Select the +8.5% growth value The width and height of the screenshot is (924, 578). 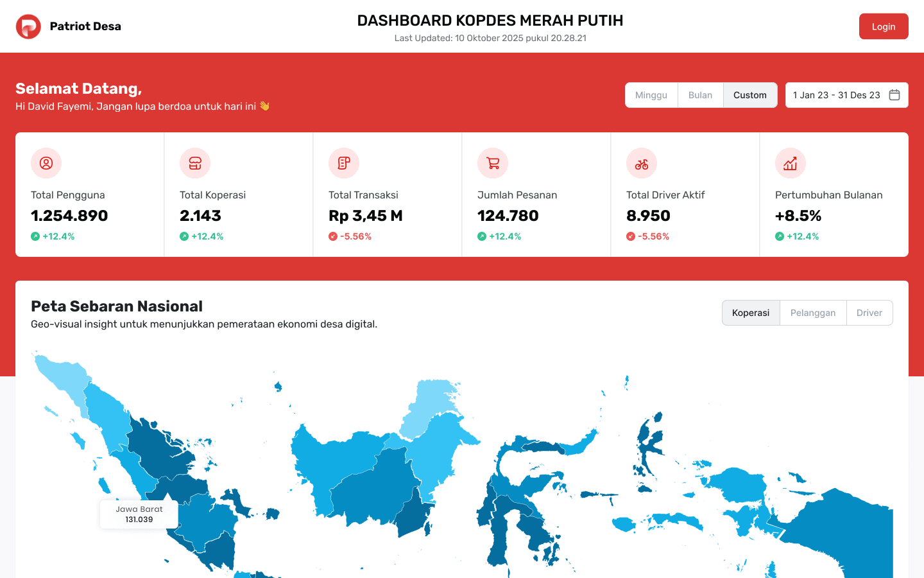coord(798,216)
